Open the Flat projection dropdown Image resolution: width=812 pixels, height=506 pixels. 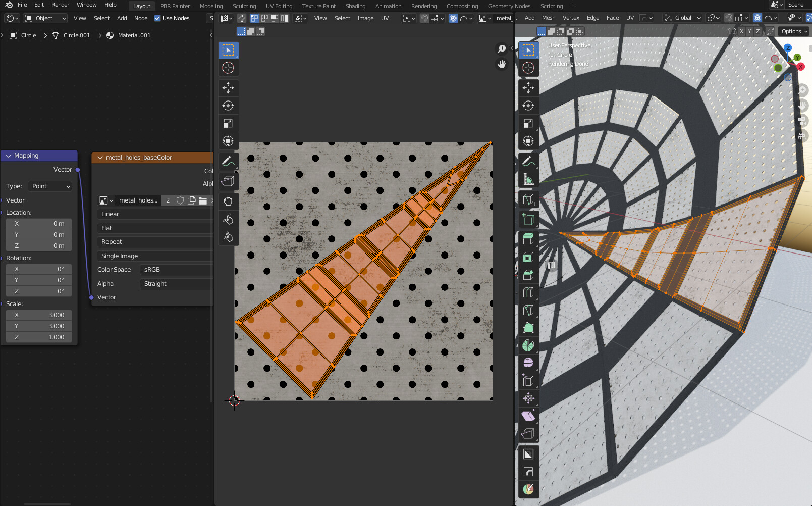point(154,228)
